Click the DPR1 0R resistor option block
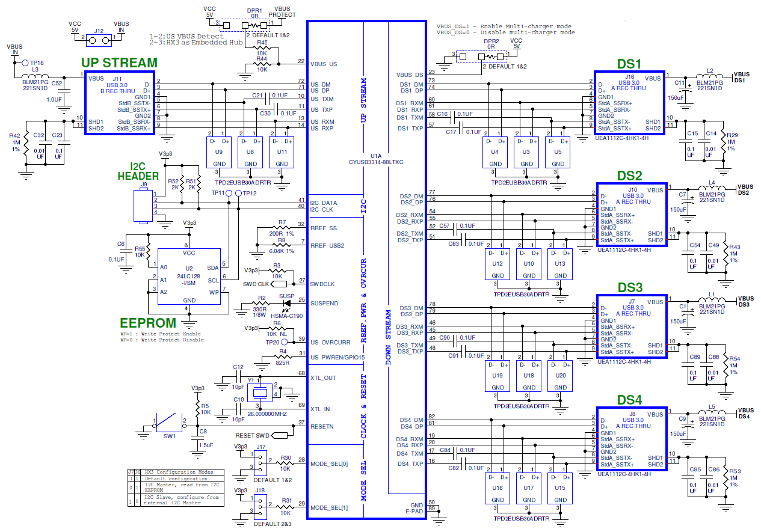761x532 pixels. point(245,26)
